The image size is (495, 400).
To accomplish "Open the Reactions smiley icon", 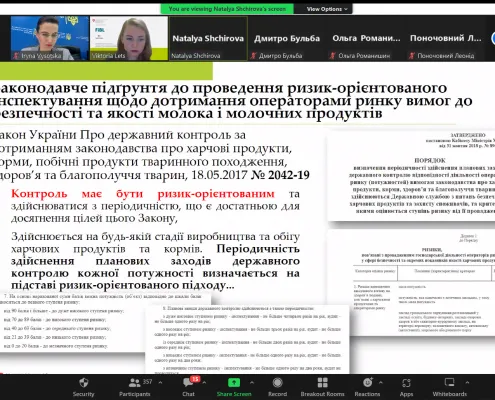I will point(367,383).
